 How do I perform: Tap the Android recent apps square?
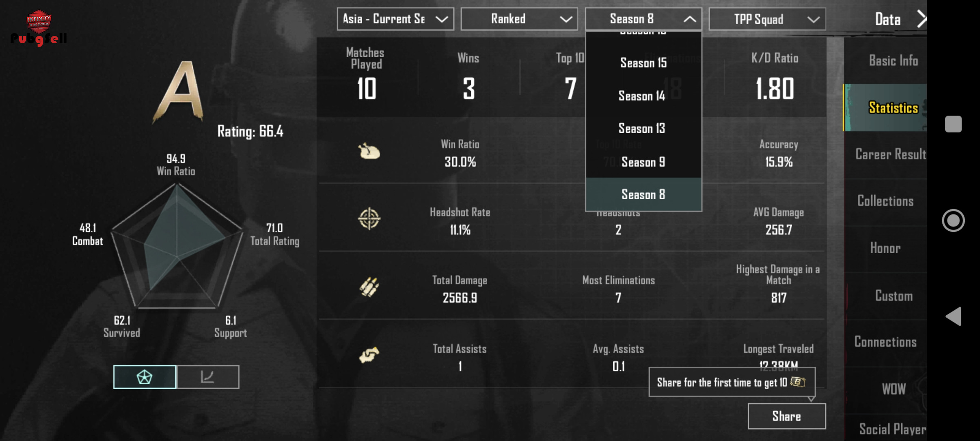pos(953,124)
